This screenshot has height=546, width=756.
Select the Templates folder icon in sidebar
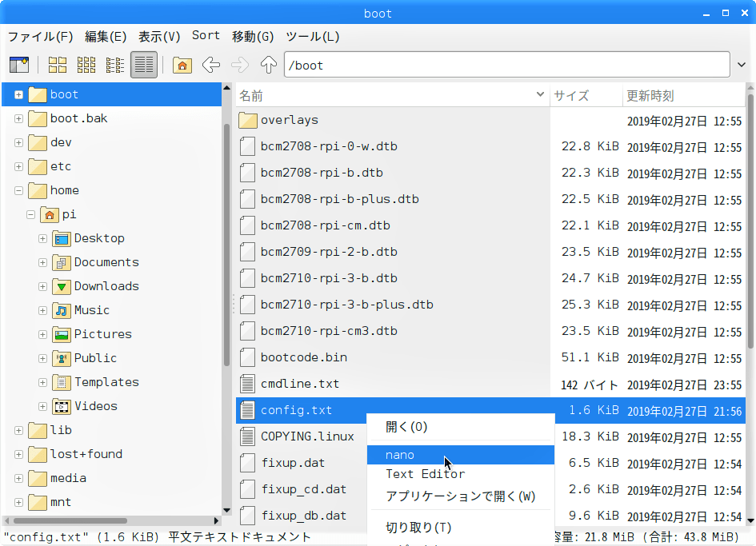[62, 383]
